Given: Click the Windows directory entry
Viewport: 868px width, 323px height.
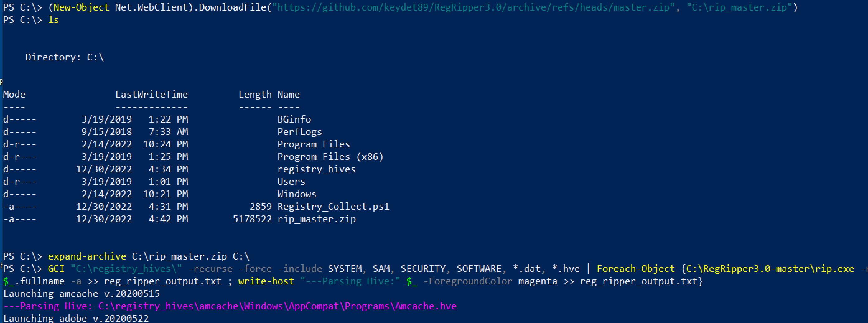Looking at the screenshot, I should tap(296, 194).
